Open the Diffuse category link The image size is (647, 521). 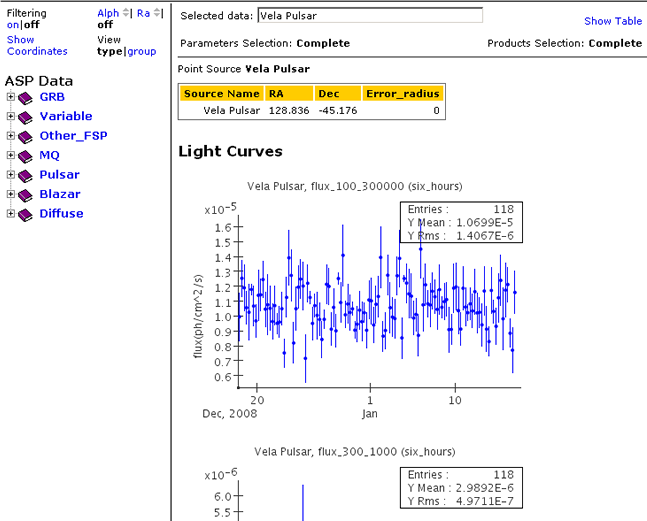coord(61,213)
